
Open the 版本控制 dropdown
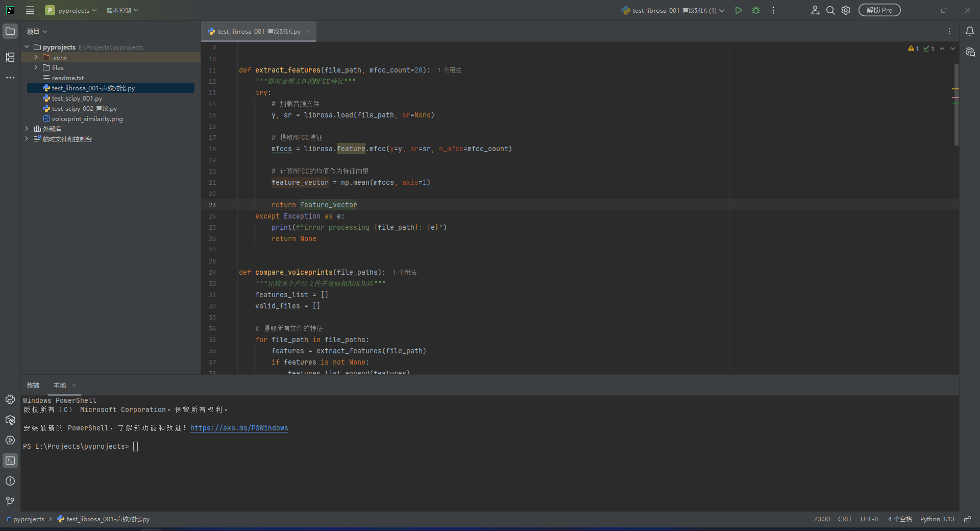coord(122,10)
